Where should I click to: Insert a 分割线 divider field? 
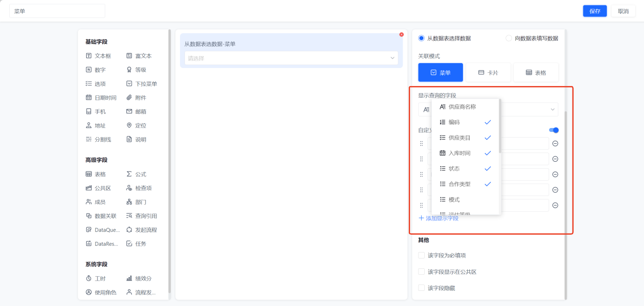click(98, 139)
